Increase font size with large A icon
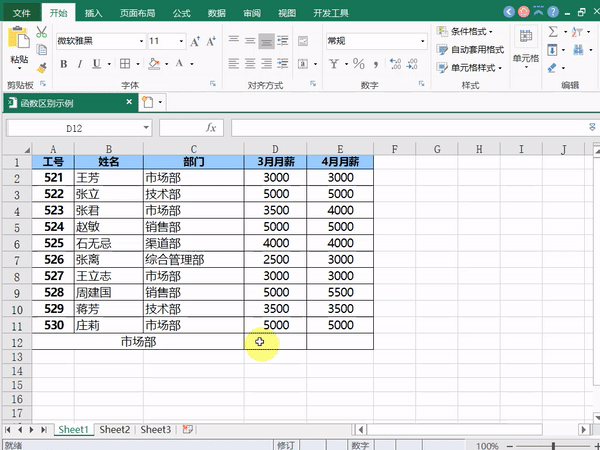This screenshot has width=600, height=450. coord(195,41)
